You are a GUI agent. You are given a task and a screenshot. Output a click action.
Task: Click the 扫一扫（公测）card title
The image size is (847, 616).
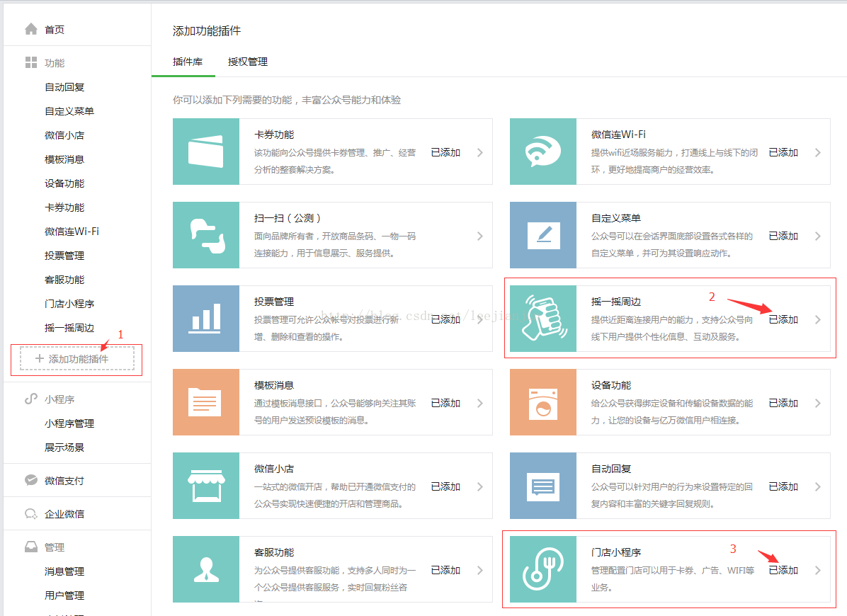coord(288,218)
